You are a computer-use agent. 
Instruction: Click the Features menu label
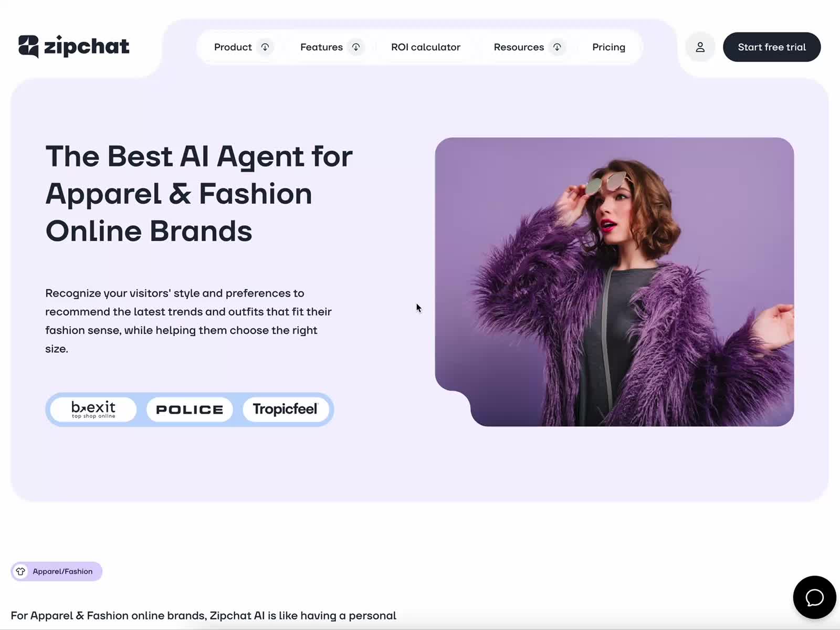pos(321,47)
